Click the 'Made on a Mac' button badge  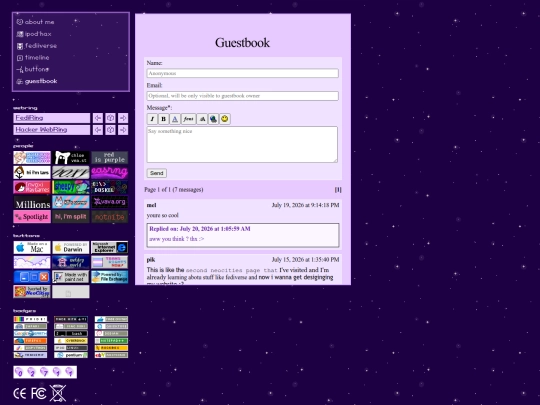coord(32,247)
